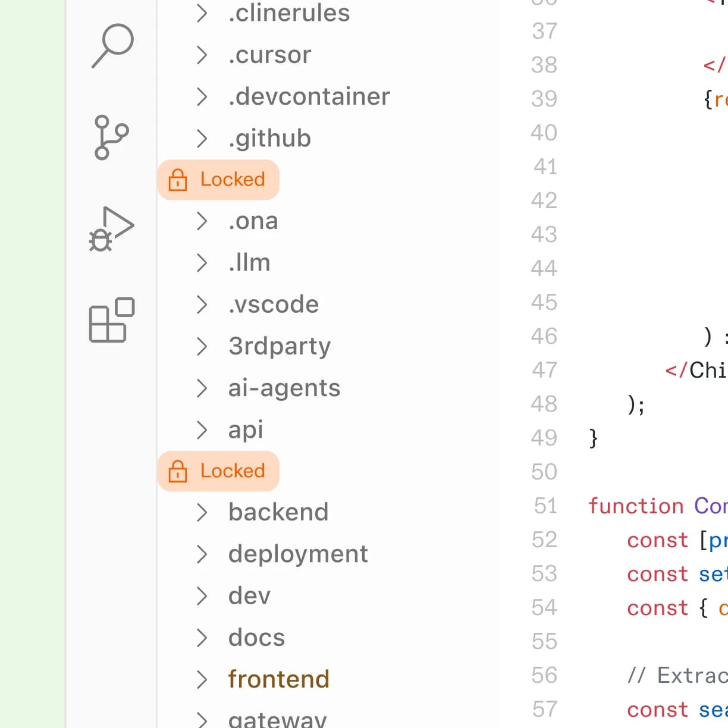
Task: Click the lock icon above backend folder
Action: pyautogui.click(x=178, y=471)
